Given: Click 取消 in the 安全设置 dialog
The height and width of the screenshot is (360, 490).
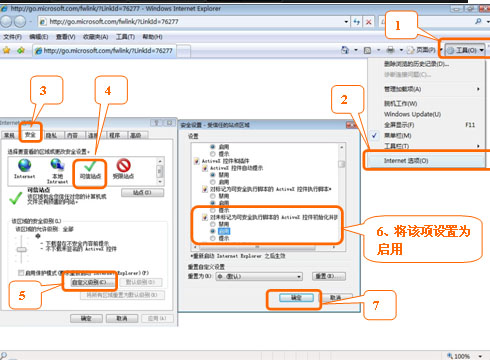Looking at the screenshot, I should pos(336,298).
